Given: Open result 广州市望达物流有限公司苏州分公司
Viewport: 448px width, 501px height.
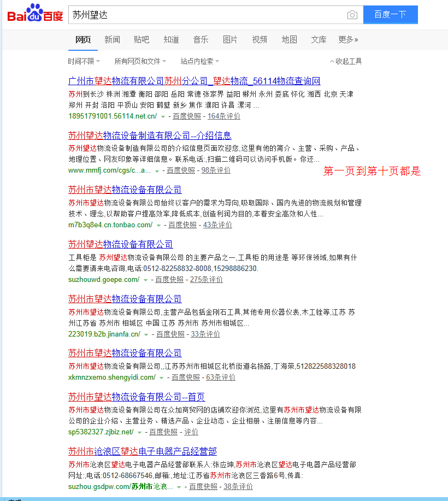Looking at the screenshot, I should tap(194, 81).
